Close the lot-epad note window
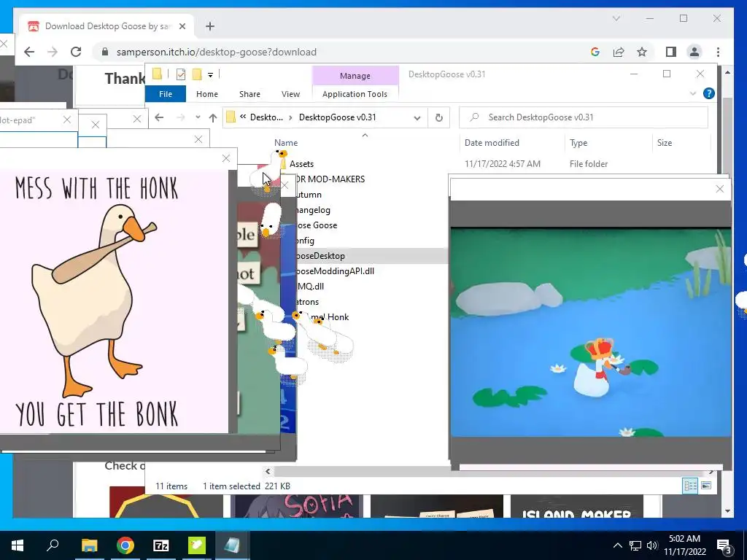The image size is (747, 560). (67, 120)
